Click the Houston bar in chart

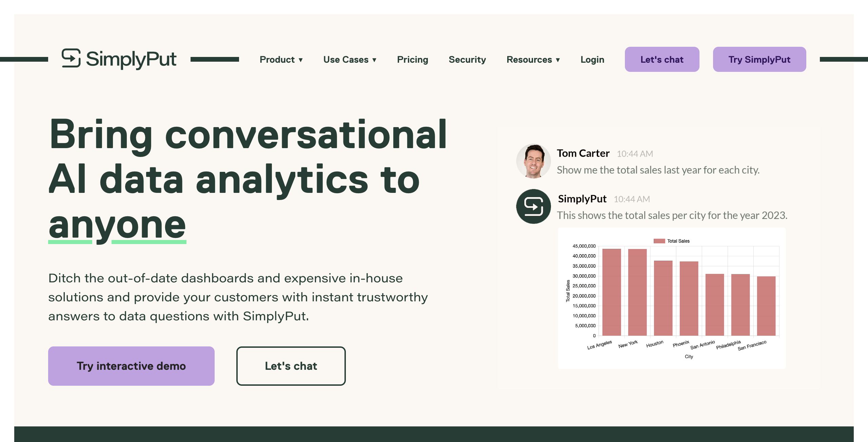(x=663, y=298)
